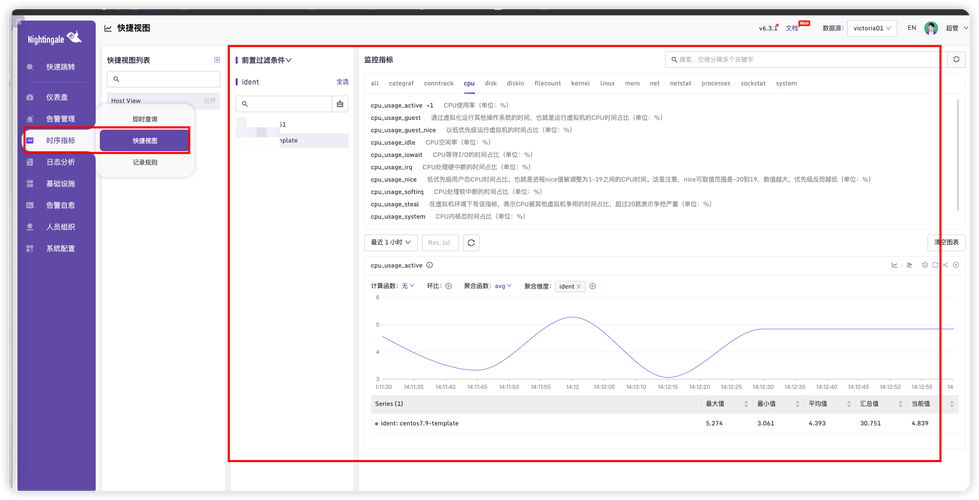Screen dimensions: 979x500
Task: Close the cpu_usage_active chart panel
Action: pos(956,265)
